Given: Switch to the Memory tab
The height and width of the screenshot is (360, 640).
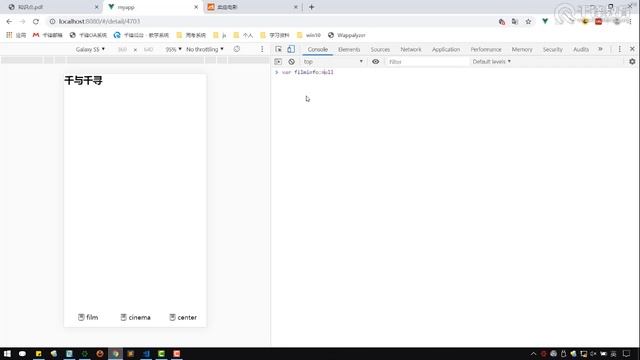Looking at the screenshot, I should (x=522, y=49).
